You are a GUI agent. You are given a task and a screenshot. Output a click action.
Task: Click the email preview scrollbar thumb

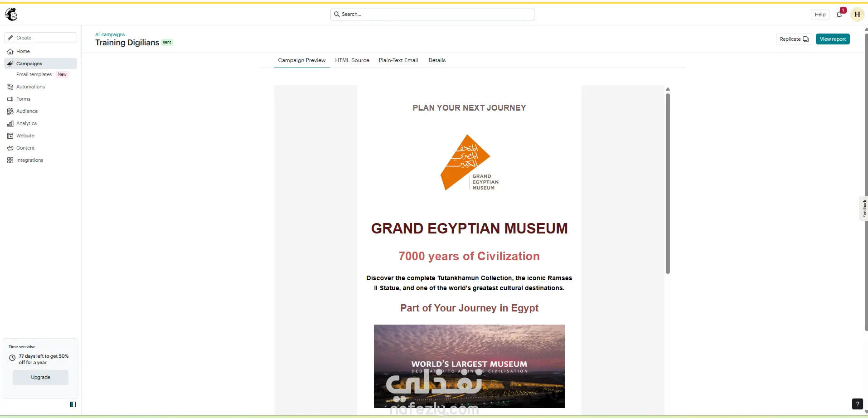tap(668, 184)
